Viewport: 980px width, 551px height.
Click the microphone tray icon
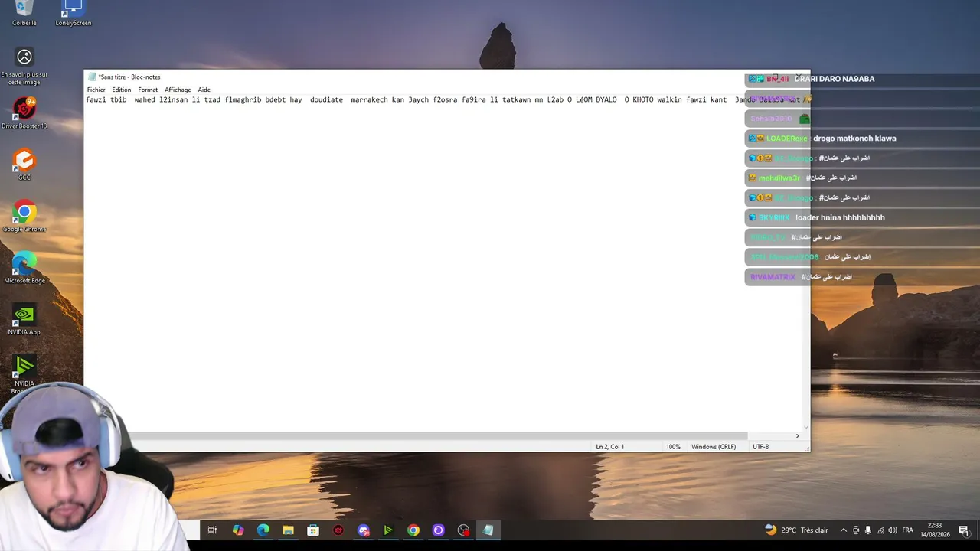(x=867, y=530)
